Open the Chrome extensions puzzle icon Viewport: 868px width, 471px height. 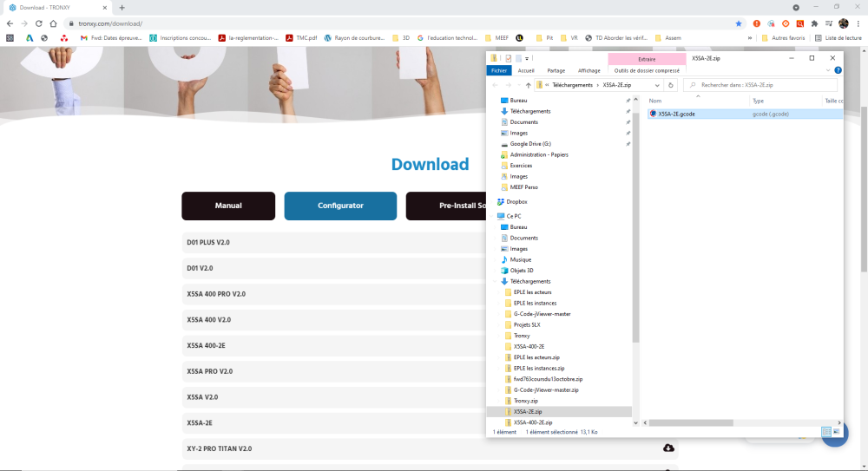(814, 23)
